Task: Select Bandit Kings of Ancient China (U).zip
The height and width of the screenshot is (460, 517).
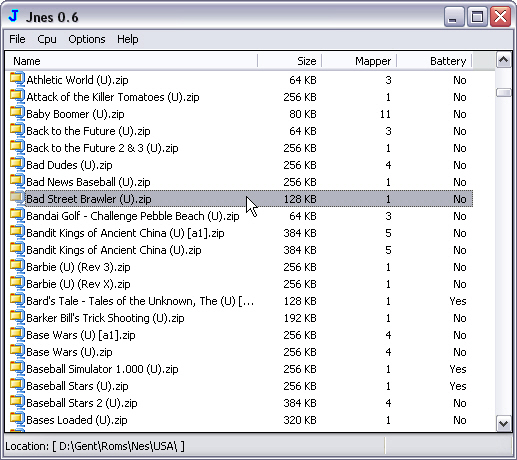Action: tap(114, 250)
